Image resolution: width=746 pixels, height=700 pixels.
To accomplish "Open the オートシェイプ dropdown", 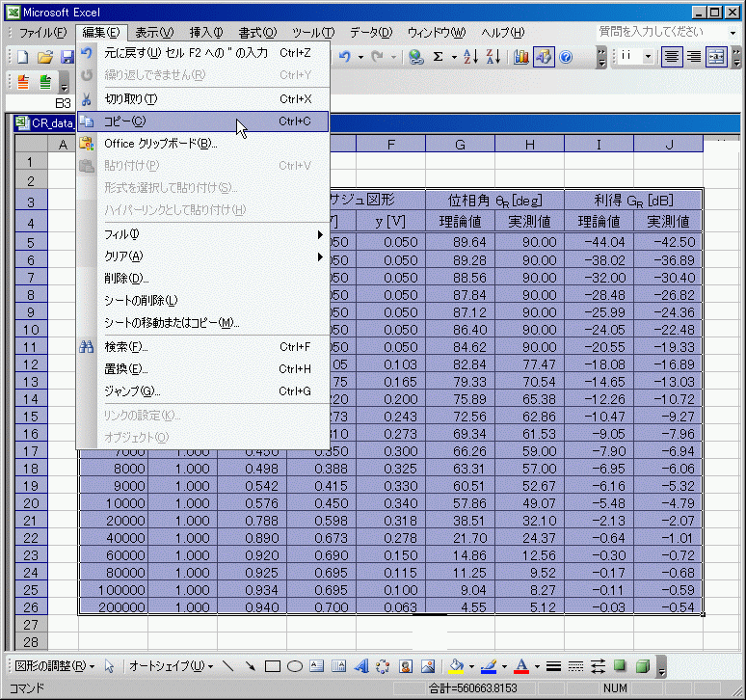I will pyautogui.click(x=171, y=666).
